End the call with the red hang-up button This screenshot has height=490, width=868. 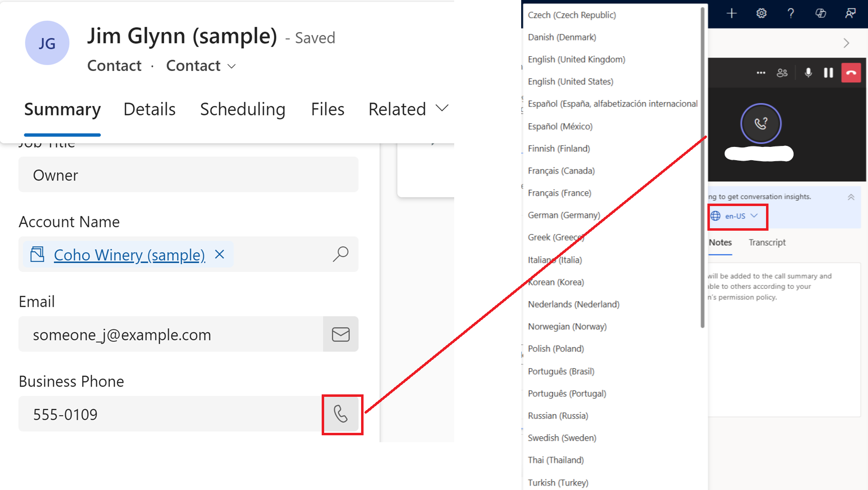click(x=851, y=72)
